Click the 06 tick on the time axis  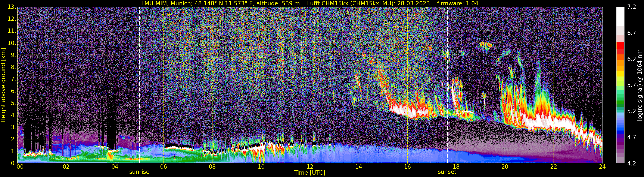pos(163,167)
